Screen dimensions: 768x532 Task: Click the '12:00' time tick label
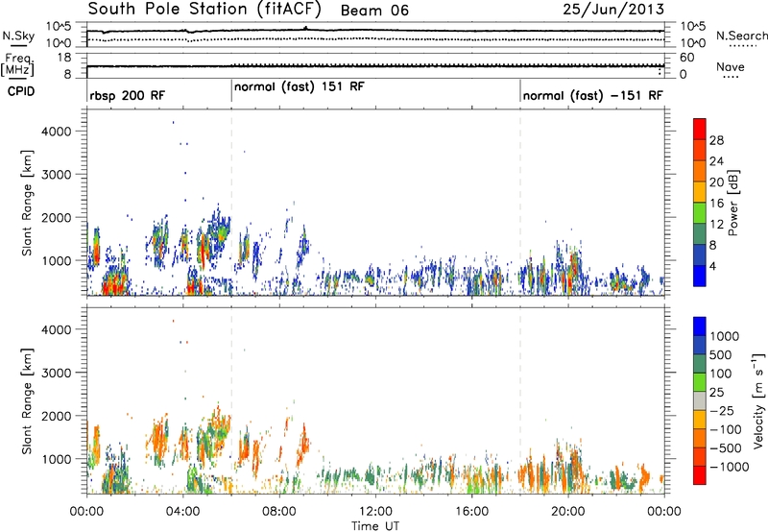click(x=375, y=512)
